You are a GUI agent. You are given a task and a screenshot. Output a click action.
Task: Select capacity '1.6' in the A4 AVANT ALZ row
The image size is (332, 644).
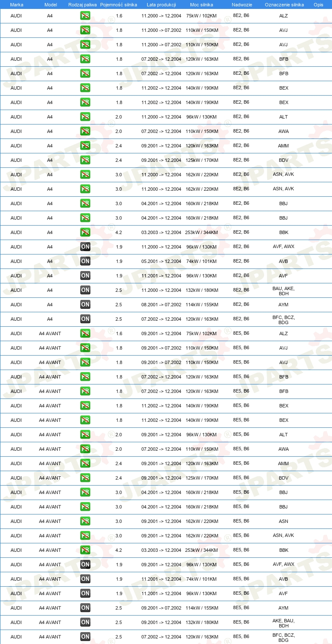point(119,334)
